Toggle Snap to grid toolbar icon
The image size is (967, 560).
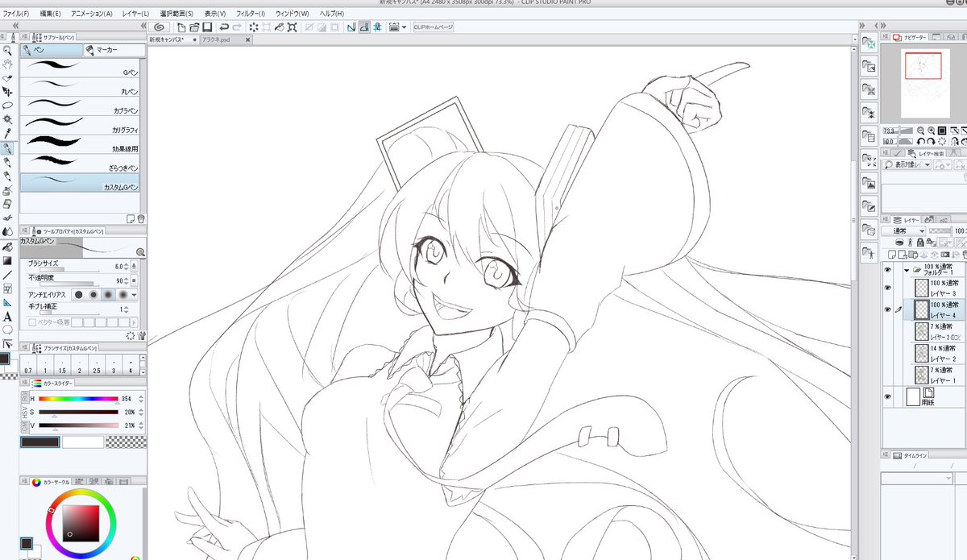point(377,27)
